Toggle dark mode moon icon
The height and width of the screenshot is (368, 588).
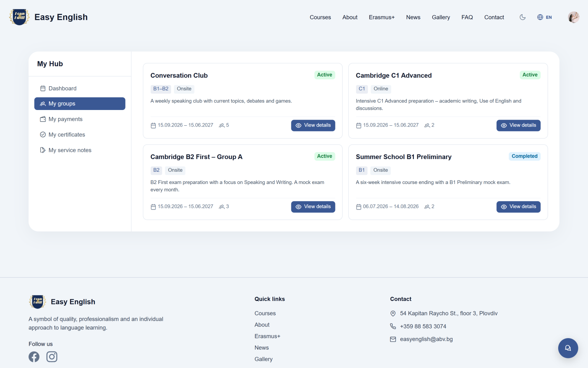[523, 17]
